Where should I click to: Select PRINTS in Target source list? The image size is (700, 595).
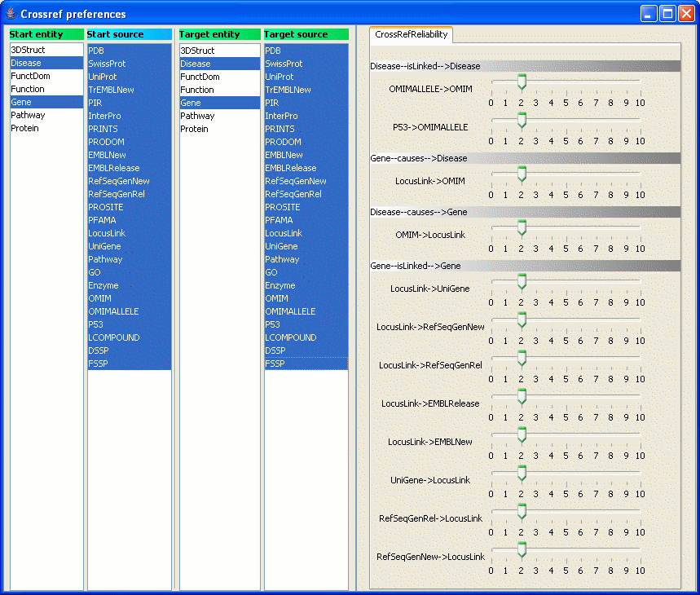click(x=306, y=129)
